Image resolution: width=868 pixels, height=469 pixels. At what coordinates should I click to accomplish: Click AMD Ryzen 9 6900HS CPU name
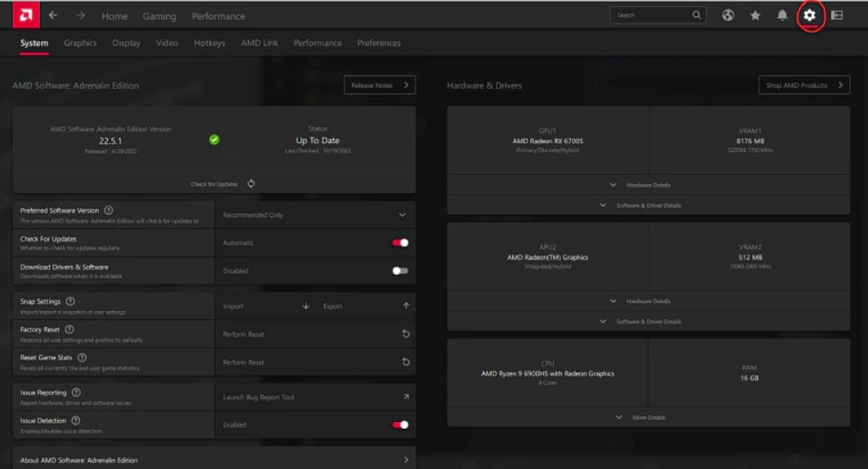point(547,374)
